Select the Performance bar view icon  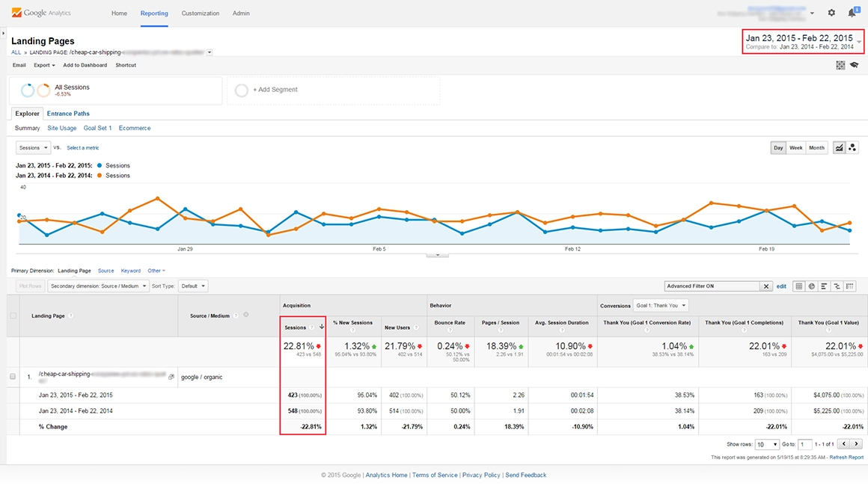tap(825, 286)
